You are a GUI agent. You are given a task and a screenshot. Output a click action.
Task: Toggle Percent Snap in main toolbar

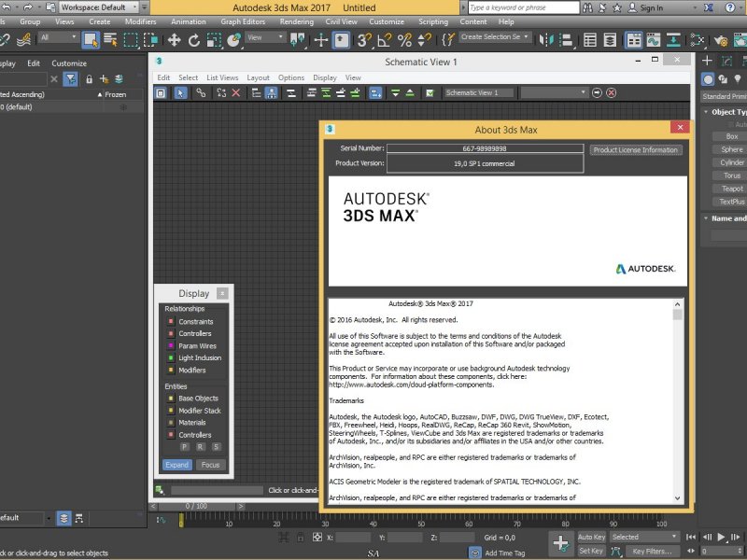coord(404,40)
